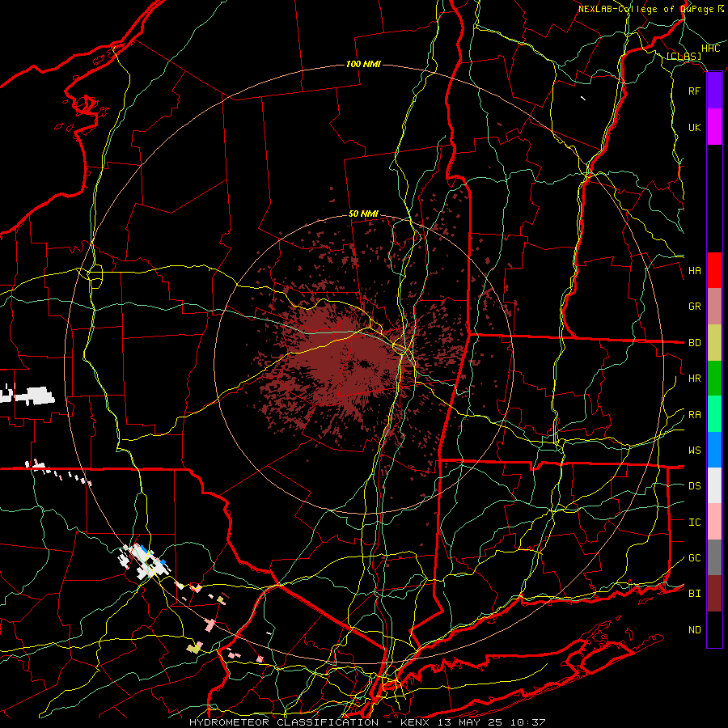Click the ND legend label

pyautogui.click(x=694, y=630)
